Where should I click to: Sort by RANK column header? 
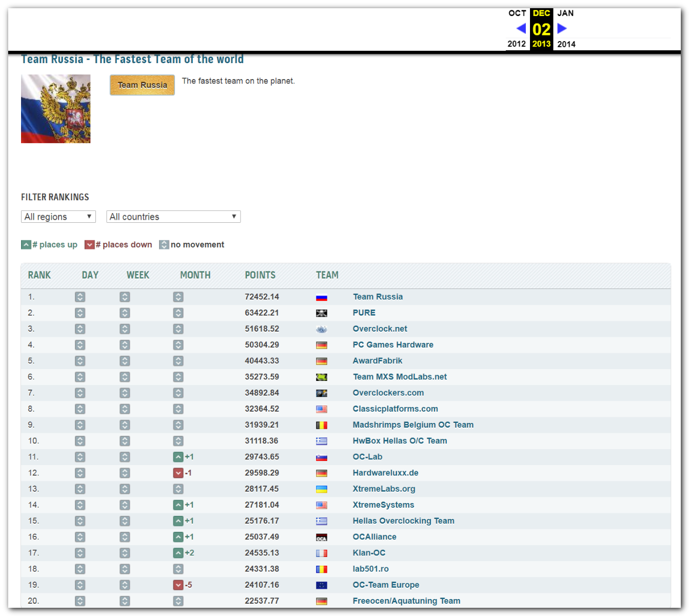pos(40,275)
